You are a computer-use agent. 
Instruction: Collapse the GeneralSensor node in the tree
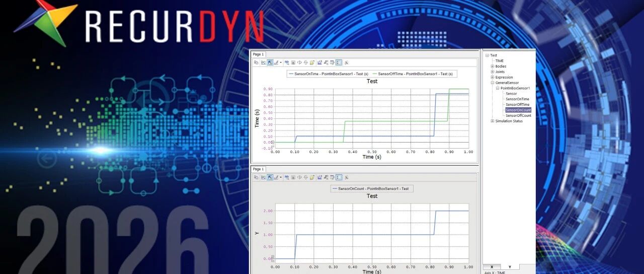(492, 83)
